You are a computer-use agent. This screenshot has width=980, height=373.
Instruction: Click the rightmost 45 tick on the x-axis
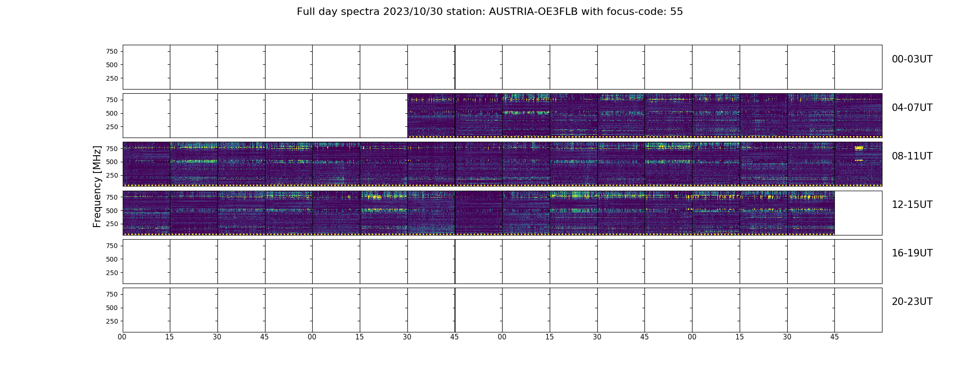[834, 337]
